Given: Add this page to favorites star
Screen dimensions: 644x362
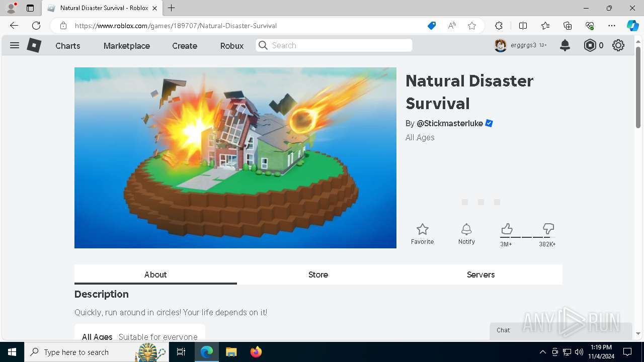Looking at the screenshot, I should 472,26.
